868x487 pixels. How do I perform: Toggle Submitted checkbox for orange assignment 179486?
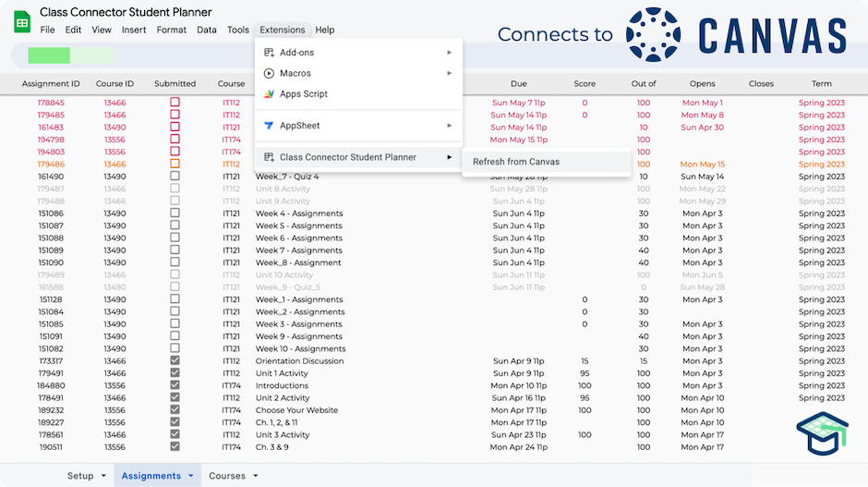point(175,164)
